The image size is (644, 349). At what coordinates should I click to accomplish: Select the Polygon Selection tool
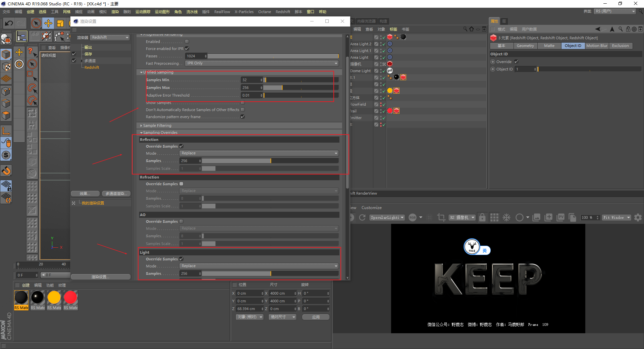point(32,100)
